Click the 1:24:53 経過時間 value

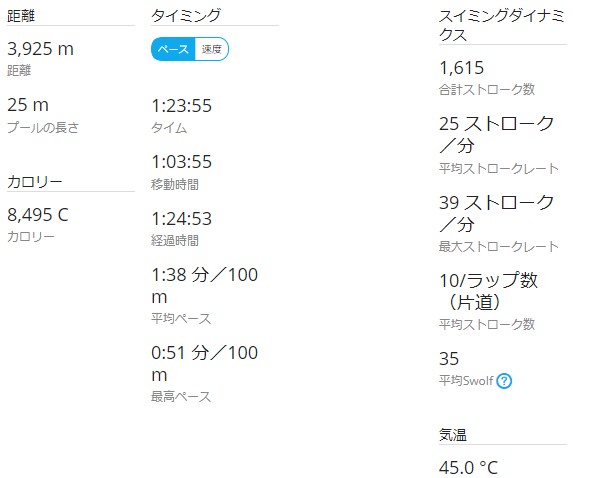click(182, 219)
